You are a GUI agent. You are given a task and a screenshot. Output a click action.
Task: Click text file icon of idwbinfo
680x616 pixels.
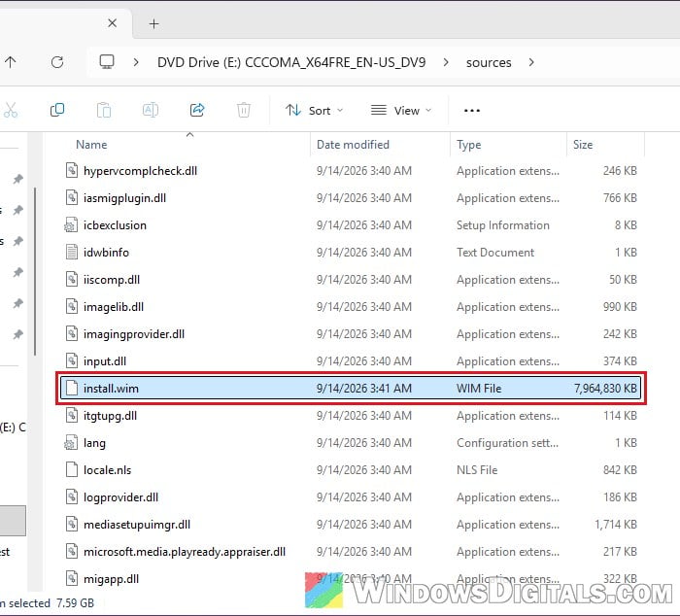pyautogui.click(x=72, y=253)
